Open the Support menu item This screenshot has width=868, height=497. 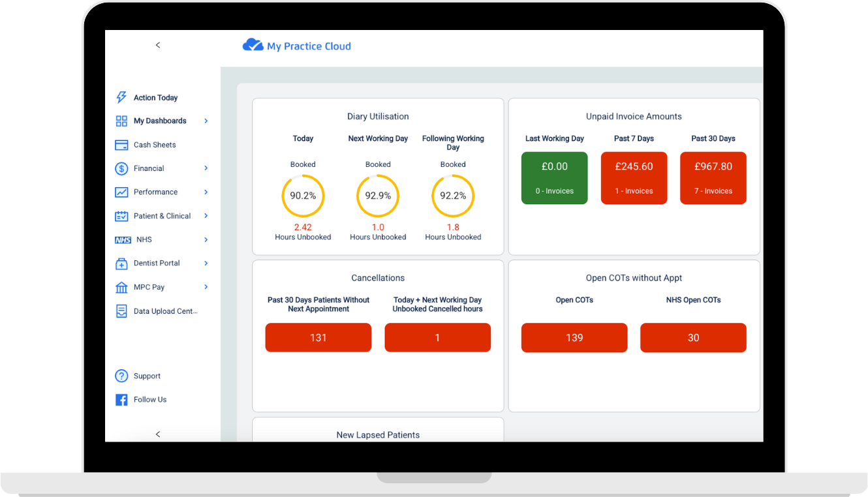(147, 376)
